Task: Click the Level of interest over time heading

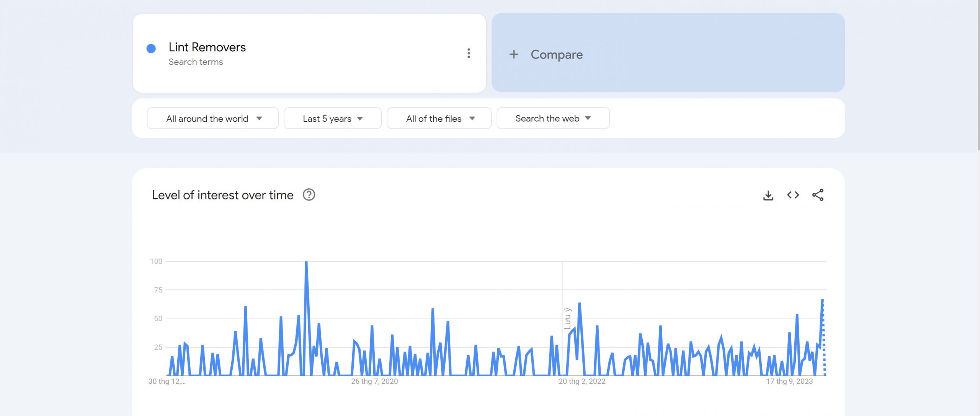Action: tap(222, 195)
